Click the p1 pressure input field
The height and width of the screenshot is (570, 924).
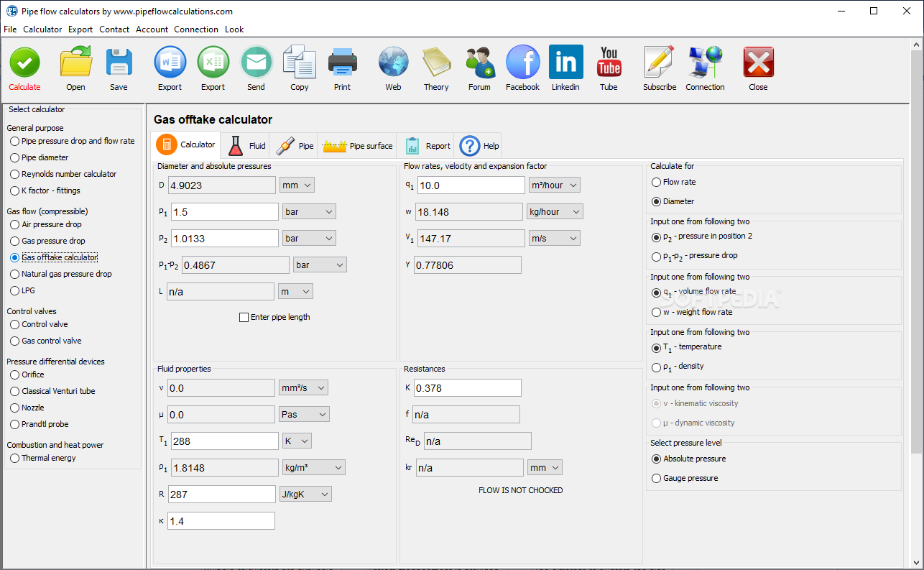click(223, 212)
